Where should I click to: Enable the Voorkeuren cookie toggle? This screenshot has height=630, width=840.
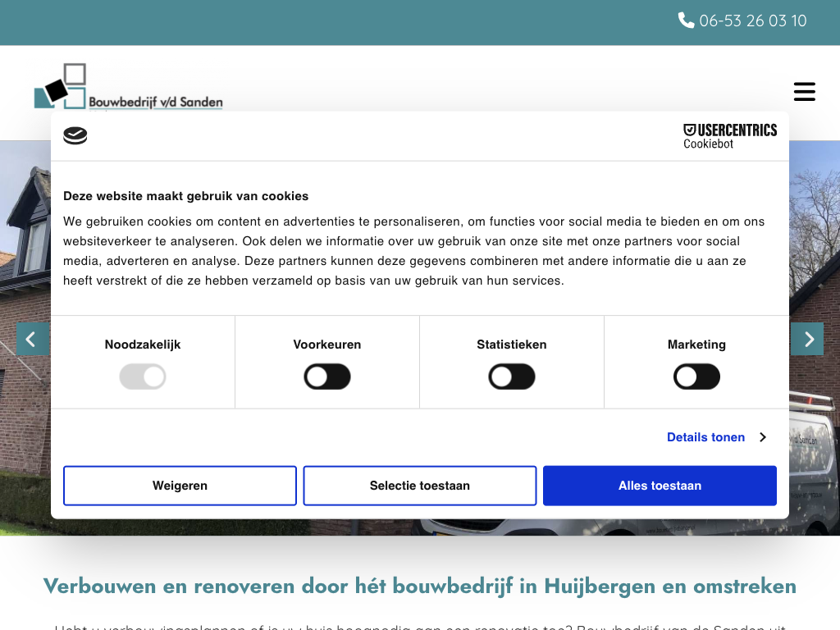327,377
